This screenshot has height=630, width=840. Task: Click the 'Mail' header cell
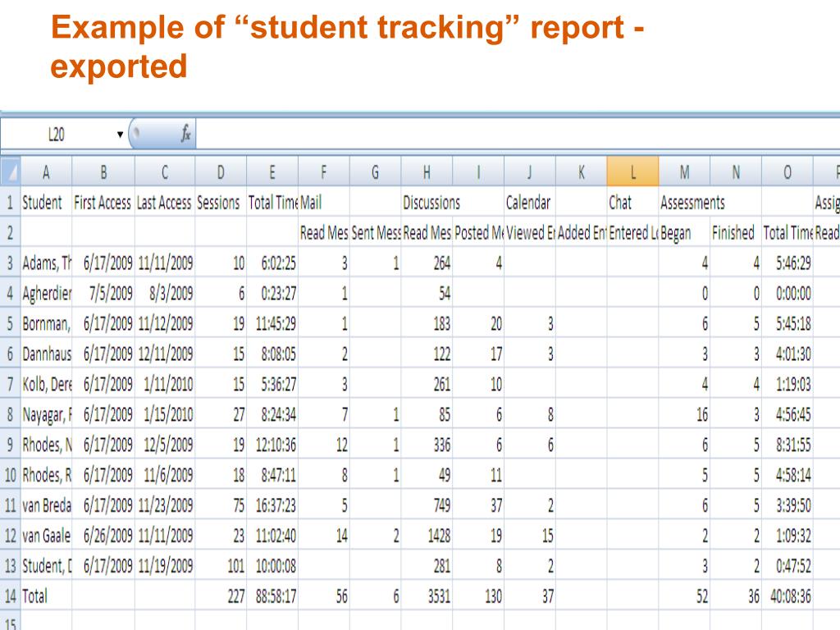[x=323, y=202]
